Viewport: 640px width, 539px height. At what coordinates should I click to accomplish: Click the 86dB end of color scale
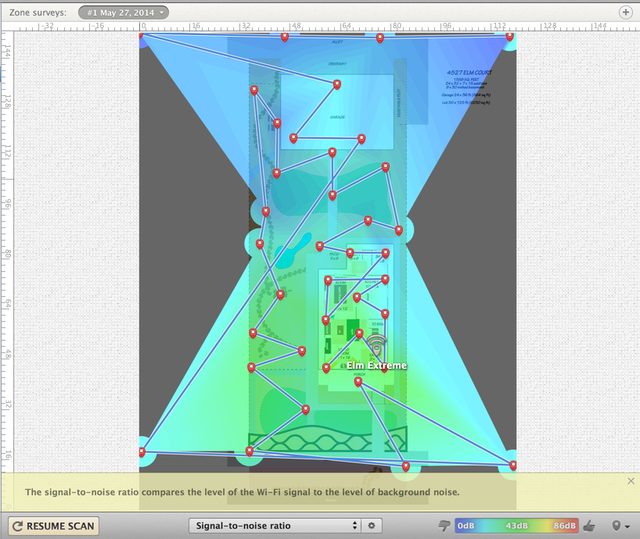click(565, 525)
